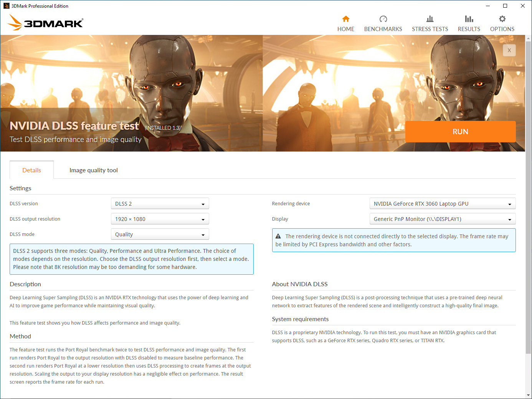Click the 'Display' label
The height and width of the screenshot is (399, 532).
pos(280,219)
